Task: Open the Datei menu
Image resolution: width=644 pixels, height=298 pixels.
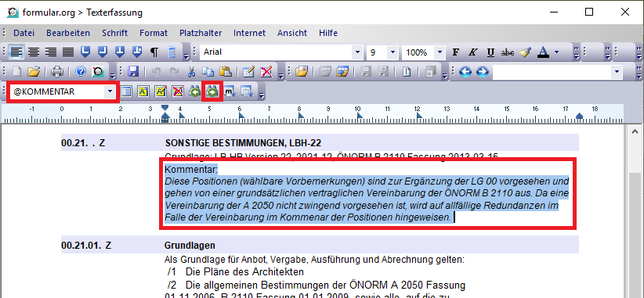Action: 24,33
